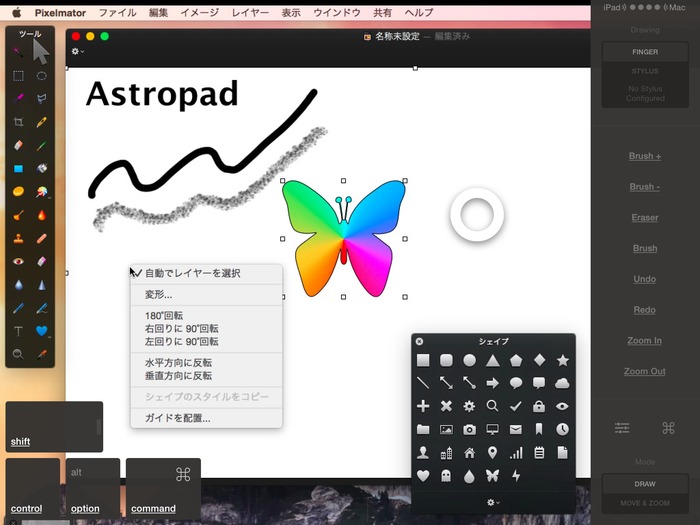
Task: Select the Pencil tool
Action: click(x=42, y=122)
